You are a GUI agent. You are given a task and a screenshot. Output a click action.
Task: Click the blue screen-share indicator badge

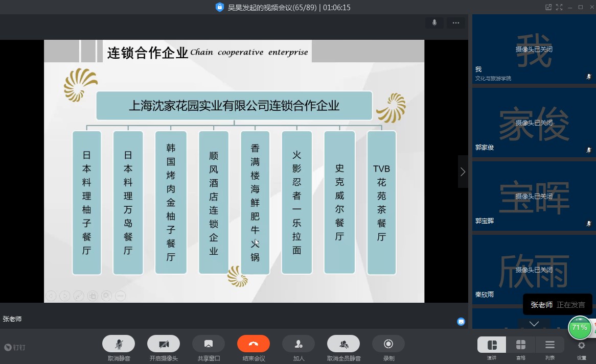(461, 322)
